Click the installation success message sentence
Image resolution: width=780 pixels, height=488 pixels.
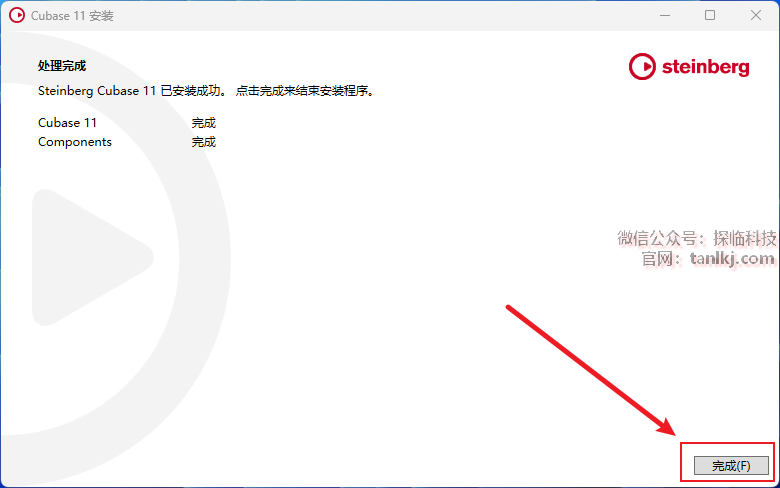tap(205, 91)
